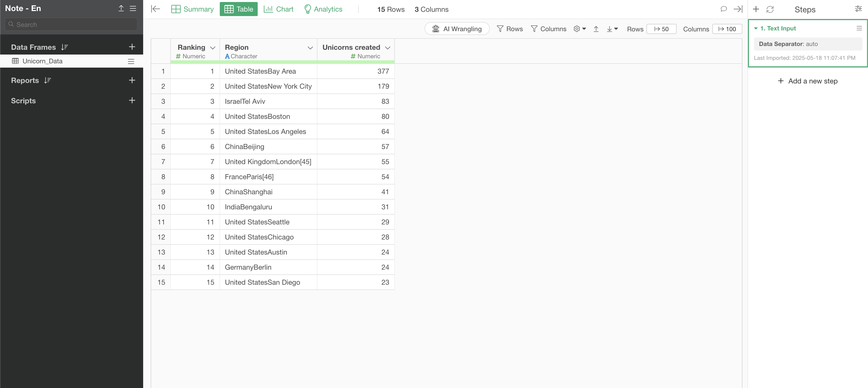Collapse the Text Input step triangle
868x388 pixels.
click(x=756, y=28)
